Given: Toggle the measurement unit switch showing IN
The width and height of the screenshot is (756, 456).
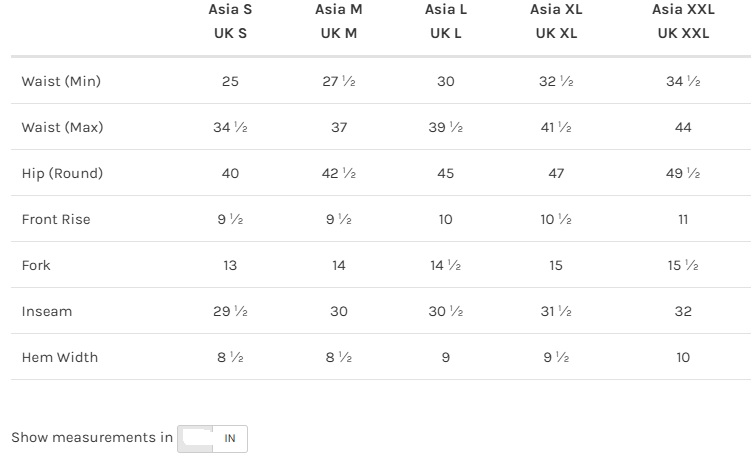Looking at the screenshot, I should click(x=212, y=438).
